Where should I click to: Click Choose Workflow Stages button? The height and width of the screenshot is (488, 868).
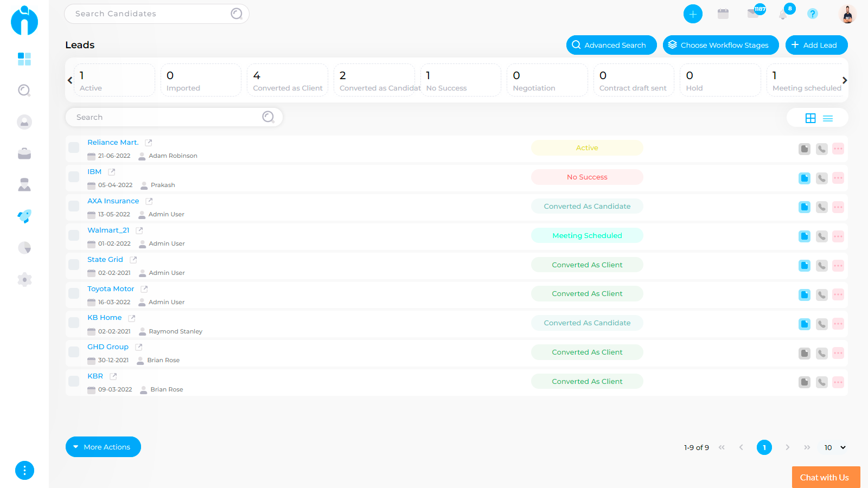coord(721,45)
